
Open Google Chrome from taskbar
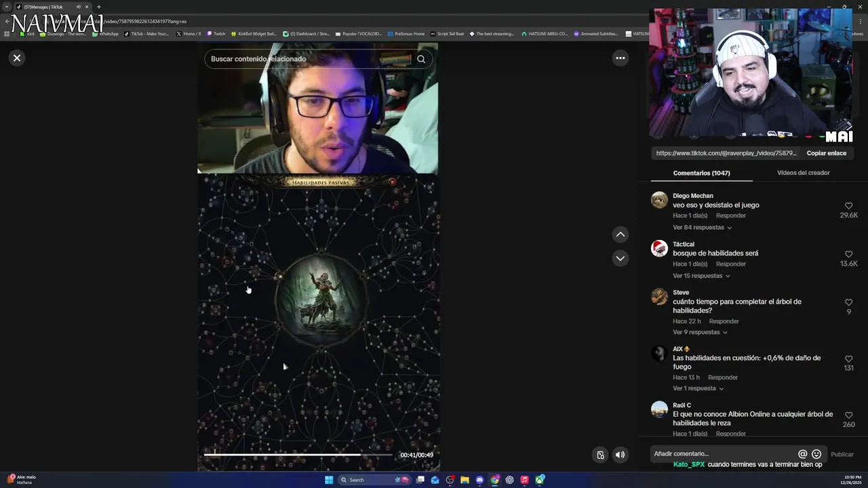[x=494, y=480]
